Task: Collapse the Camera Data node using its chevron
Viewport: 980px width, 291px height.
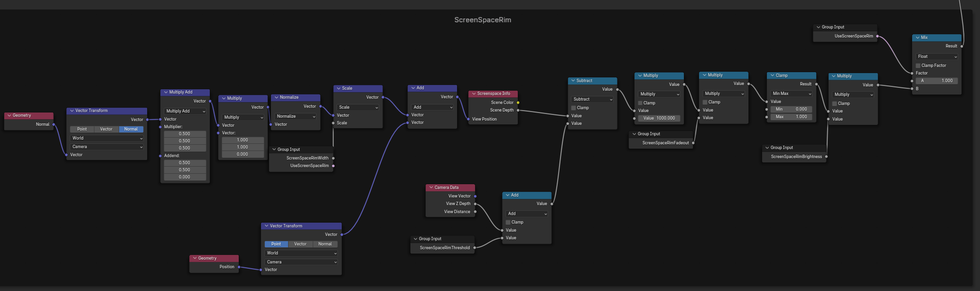Action: [x=431, y=188]
